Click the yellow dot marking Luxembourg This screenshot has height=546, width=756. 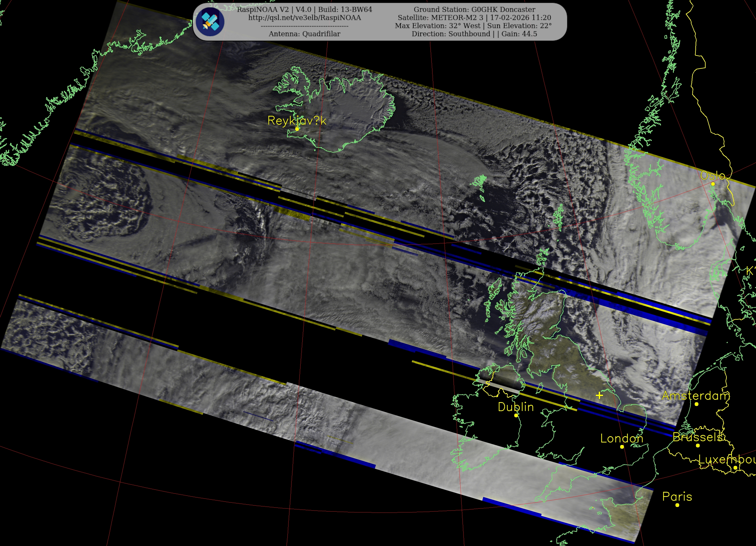735,468
